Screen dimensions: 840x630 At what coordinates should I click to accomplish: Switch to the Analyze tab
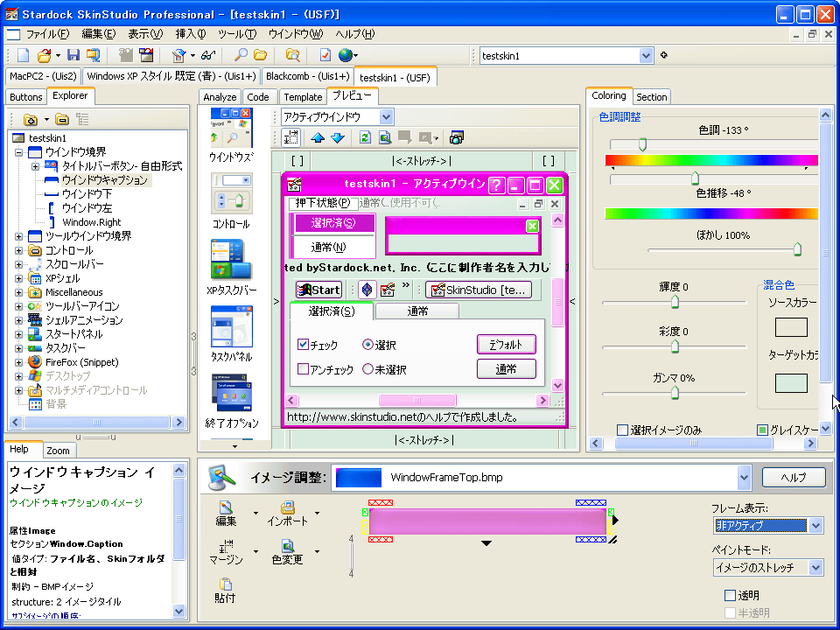click(220, 97)
